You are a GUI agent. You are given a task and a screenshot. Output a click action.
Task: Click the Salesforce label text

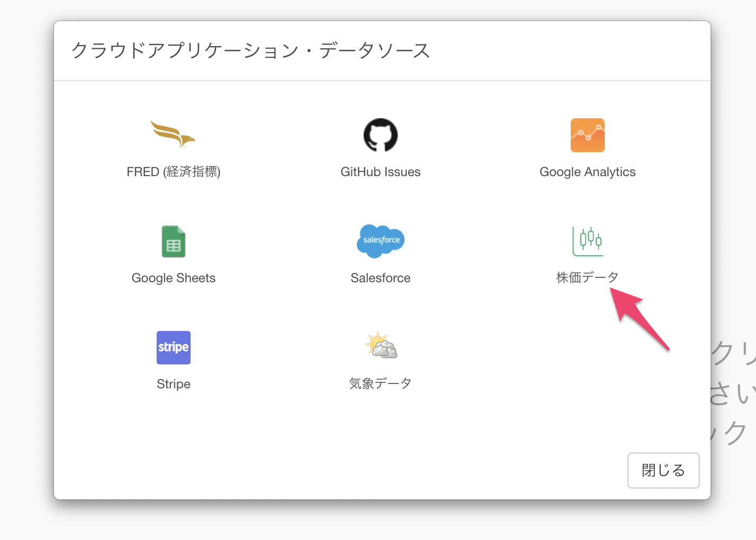381,278
